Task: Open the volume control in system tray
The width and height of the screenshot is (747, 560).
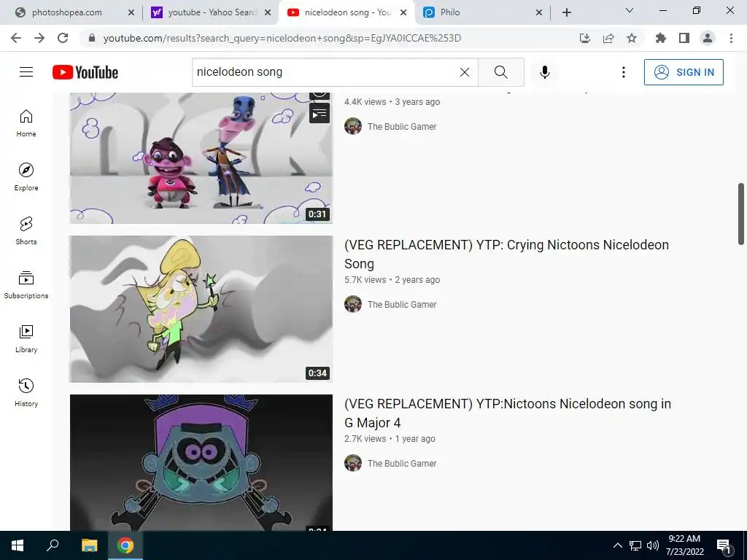Action: [653, 545]
